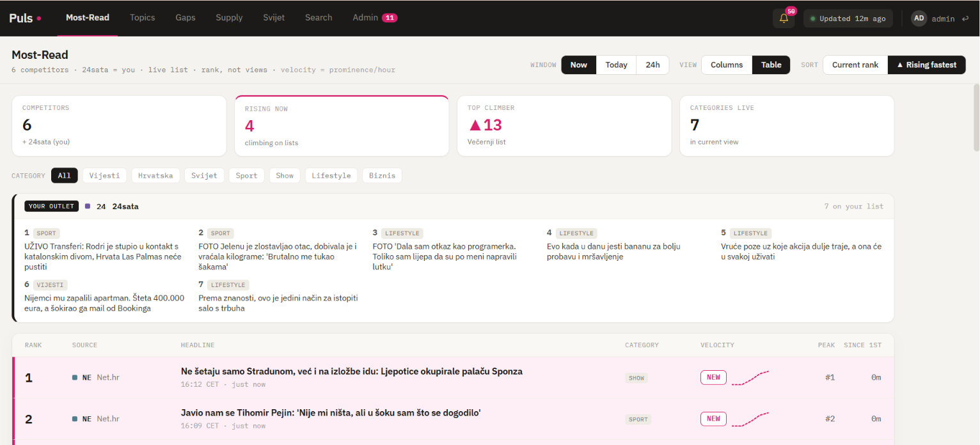Sort by Current rank
This screenshot has width=980, height=445.
coord(855,65)
